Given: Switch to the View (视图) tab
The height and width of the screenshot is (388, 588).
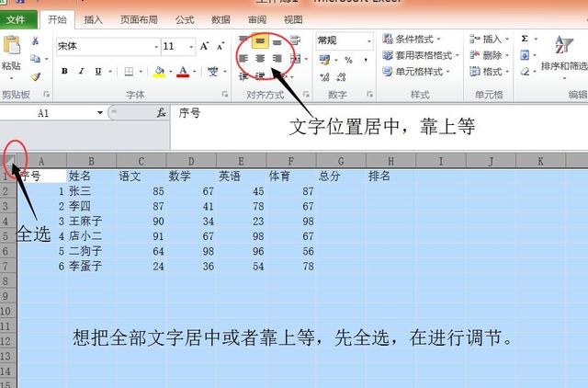Looking at the screenshot, I should tap(293, 19).
